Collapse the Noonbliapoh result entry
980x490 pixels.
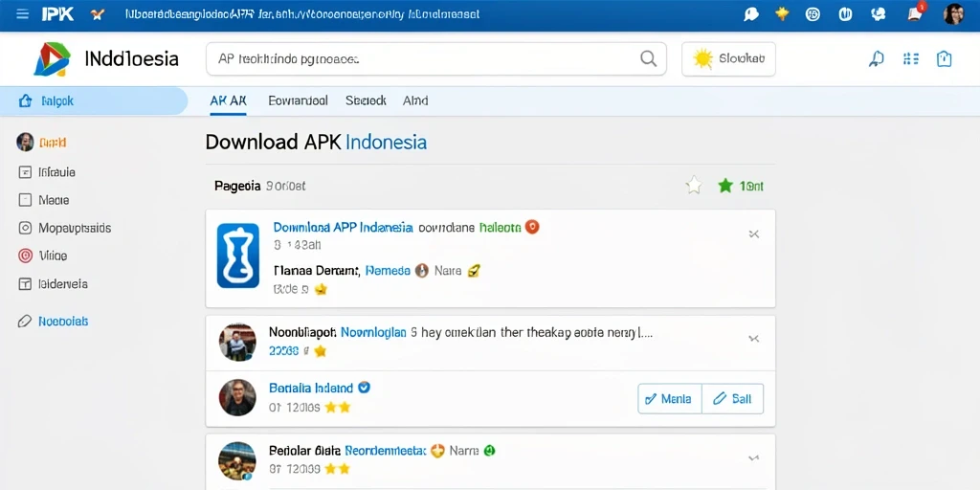[x=754, y=339]
